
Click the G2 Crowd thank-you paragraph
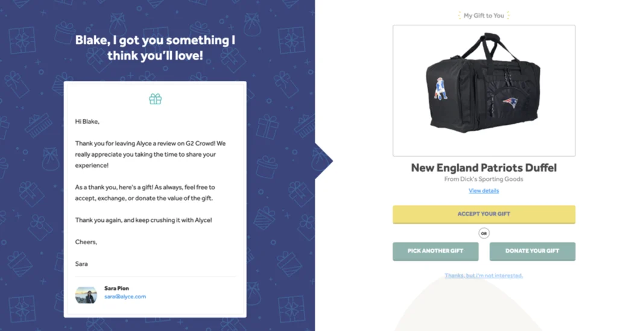[x=150, y=154]
